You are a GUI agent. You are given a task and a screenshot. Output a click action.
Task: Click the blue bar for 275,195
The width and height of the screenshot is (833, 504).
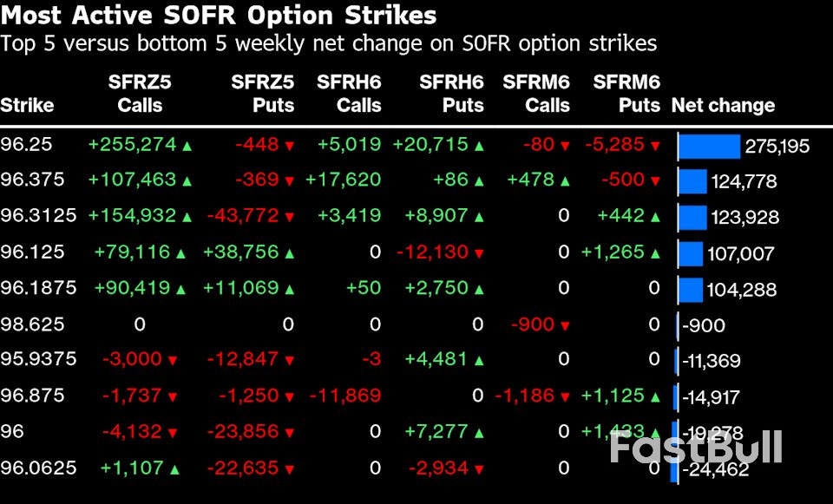pos(709,147)
